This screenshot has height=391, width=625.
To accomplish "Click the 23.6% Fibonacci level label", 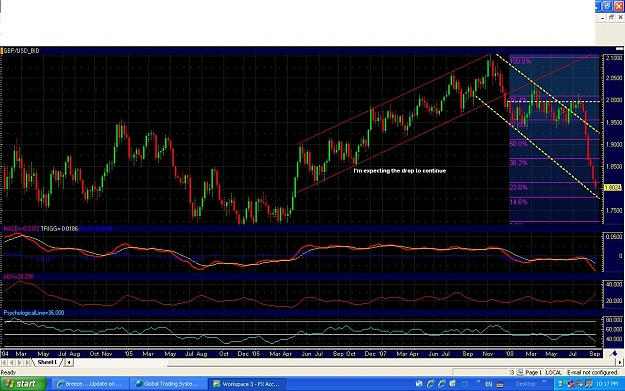I will (519, 187).
